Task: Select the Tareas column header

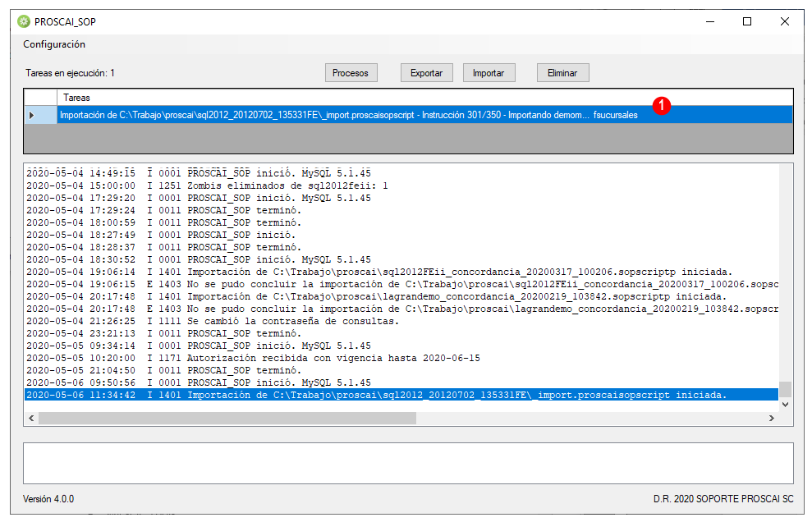Action: [424, 98]
